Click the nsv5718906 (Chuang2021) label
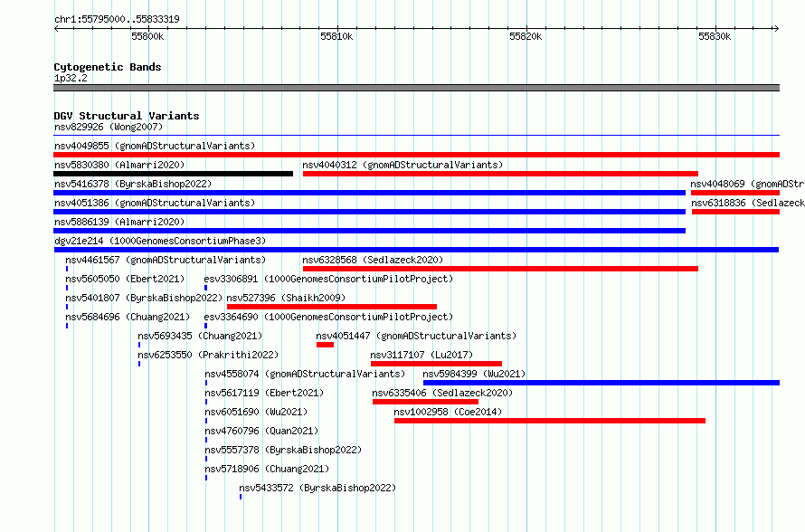 tap(267, 469)
